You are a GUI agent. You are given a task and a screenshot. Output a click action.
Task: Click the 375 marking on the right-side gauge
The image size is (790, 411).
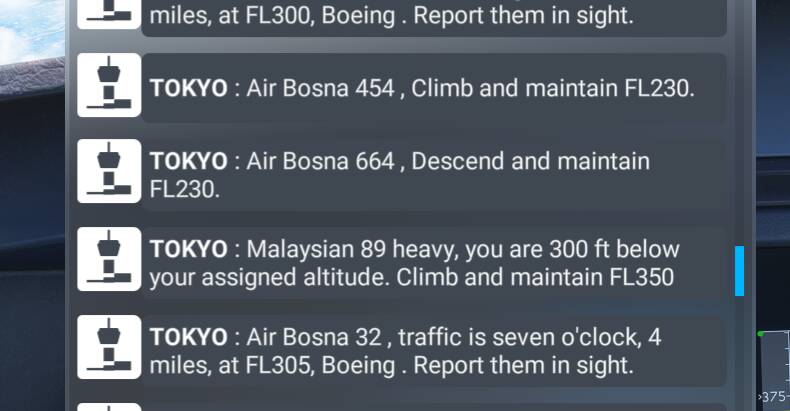pos(773,397)
